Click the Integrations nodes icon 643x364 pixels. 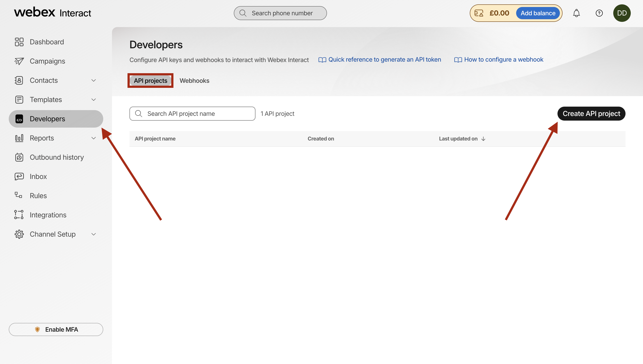(x=19, y=215)
